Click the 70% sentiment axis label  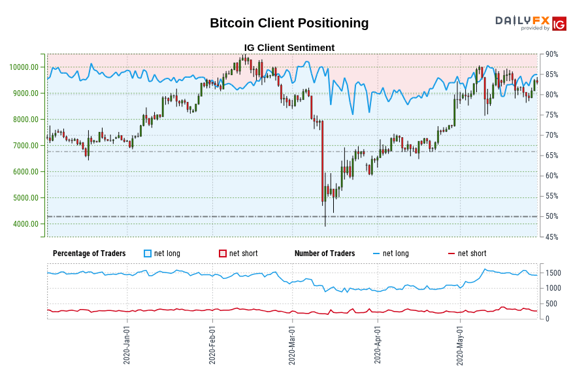[x=551, y=135]
